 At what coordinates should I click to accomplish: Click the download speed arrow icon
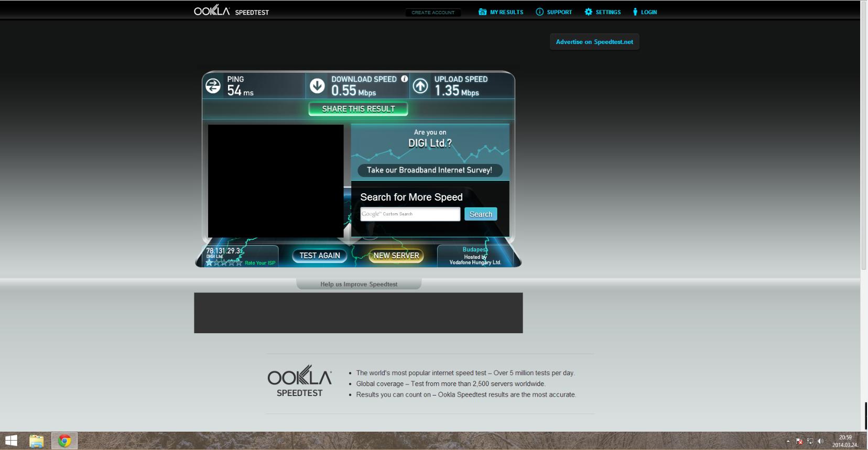tap(317, 86)
